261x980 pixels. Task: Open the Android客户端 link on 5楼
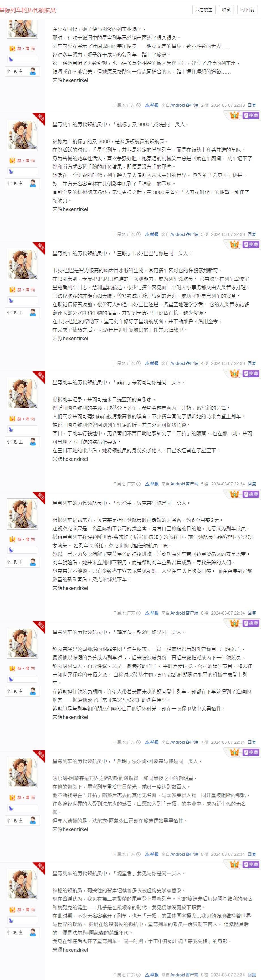[184, 484]
